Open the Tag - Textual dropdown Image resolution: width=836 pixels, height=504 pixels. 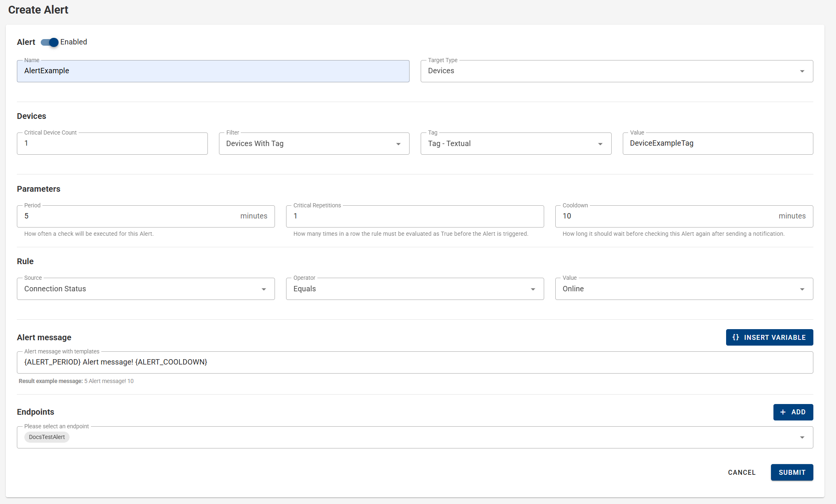point(515,144)
